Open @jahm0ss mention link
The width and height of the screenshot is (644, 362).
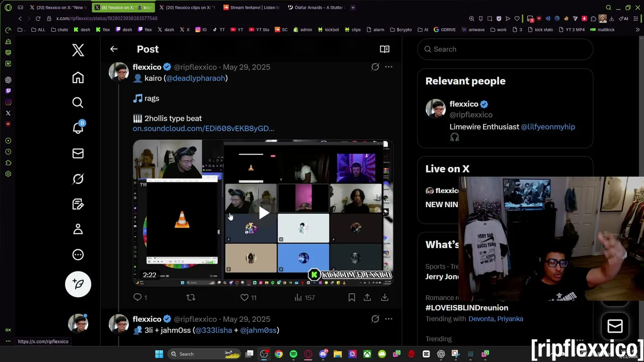[x=259, y=330]
